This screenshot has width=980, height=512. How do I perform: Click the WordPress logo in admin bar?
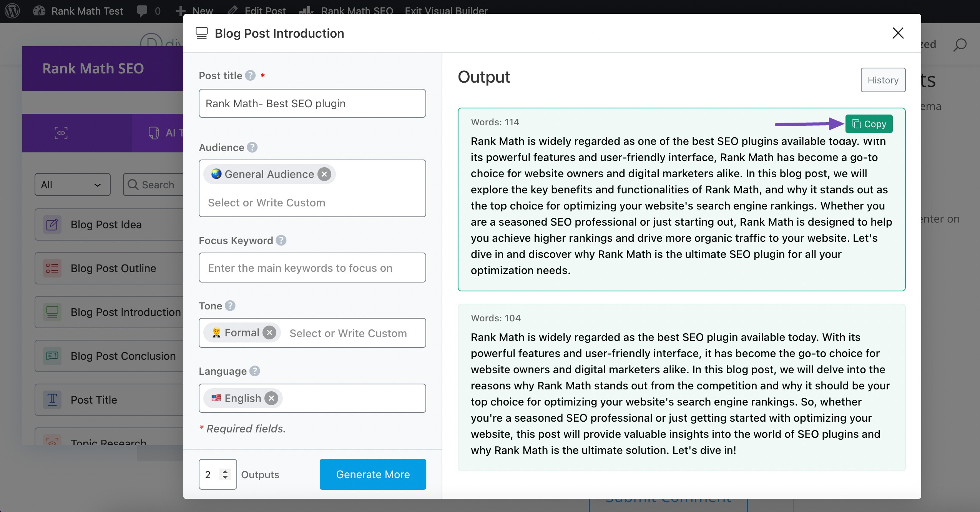[x=12, y=11]
